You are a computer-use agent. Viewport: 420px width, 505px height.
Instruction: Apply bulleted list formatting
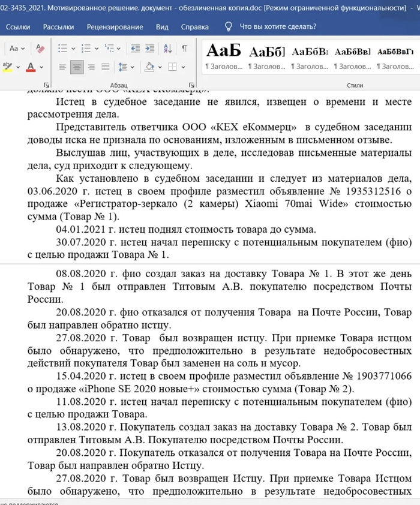(63, 49)
